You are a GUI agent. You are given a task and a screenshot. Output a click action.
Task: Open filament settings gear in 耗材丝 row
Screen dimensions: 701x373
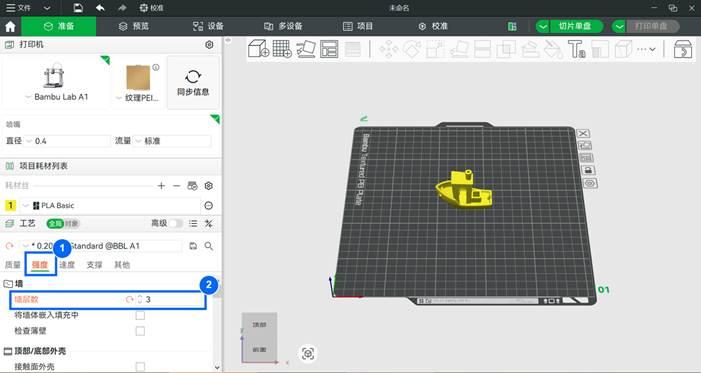click(x=208, y=186)
